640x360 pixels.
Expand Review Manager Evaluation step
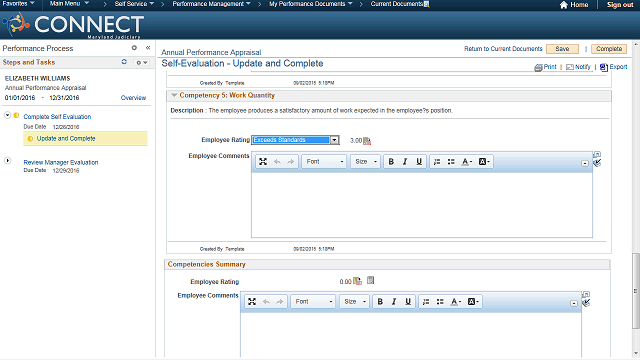7,161
